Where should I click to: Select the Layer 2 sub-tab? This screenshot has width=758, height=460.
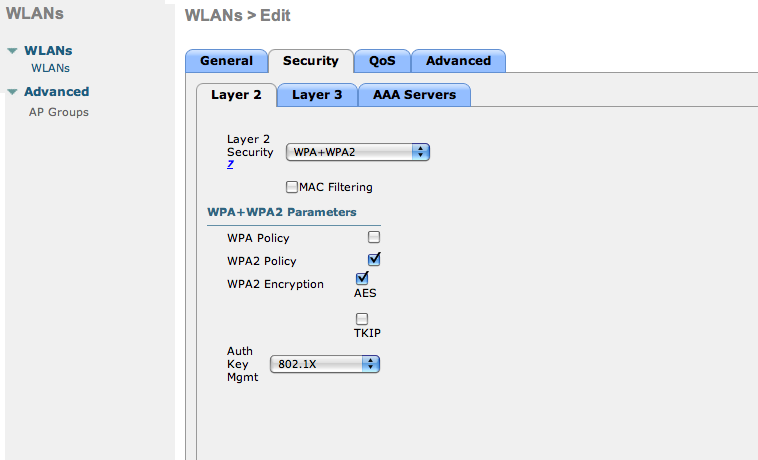[x=236, y=95]
